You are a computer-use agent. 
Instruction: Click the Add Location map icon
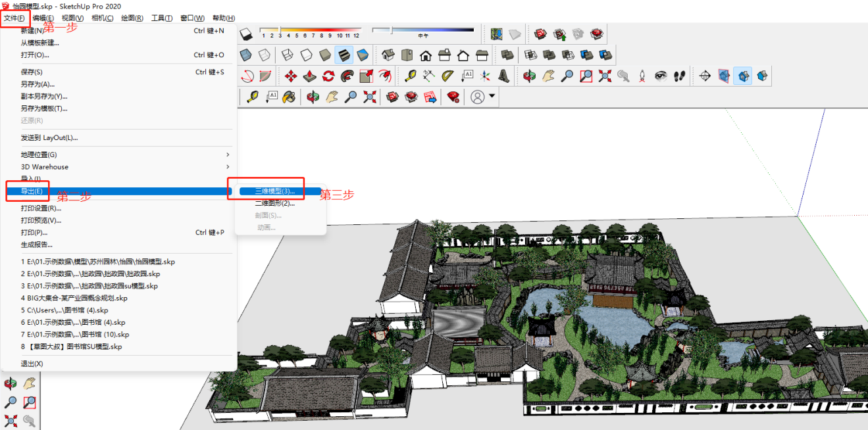496,34
